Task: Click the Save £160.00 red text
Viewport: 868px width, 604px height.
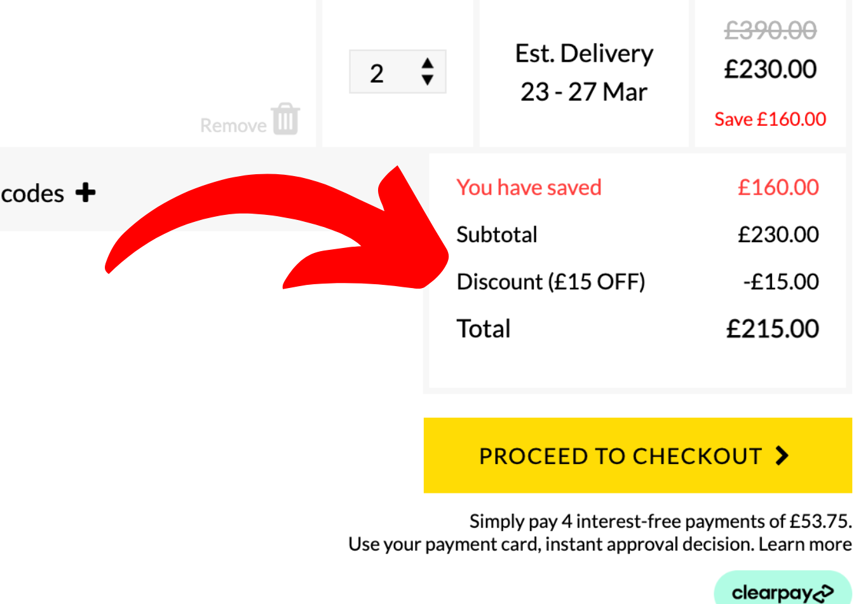Action: click(771, 119)
